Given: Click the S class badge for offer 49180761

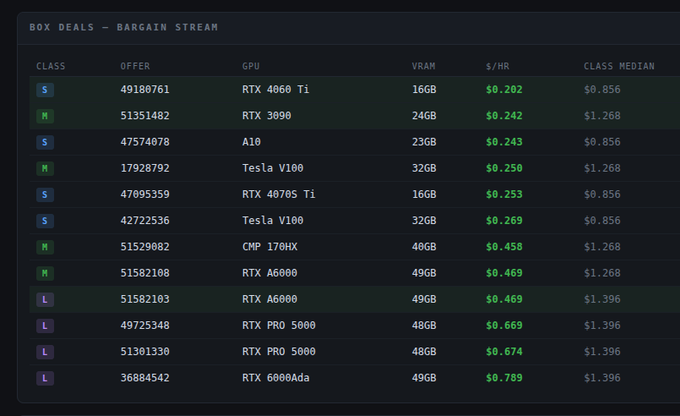Looking at the screenshot, I should 45,90.
